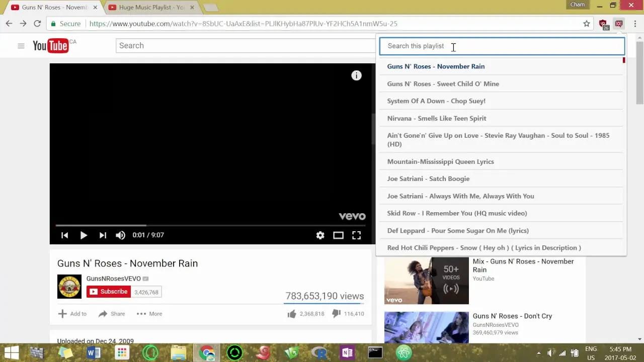Image resolution: width=644 pixels, height=362 pixels.
Task: Toggle subscription with the Subscribe button
Action: 108,292
